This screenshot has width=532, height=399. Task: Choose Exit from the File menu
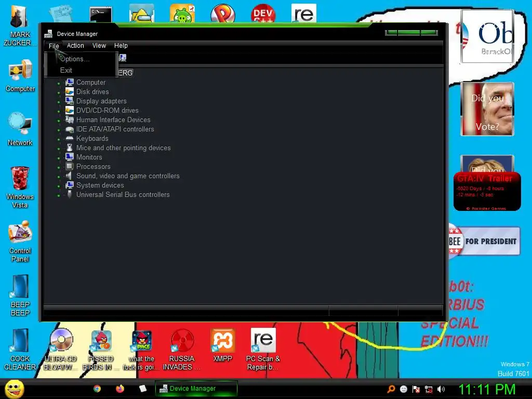81,70
